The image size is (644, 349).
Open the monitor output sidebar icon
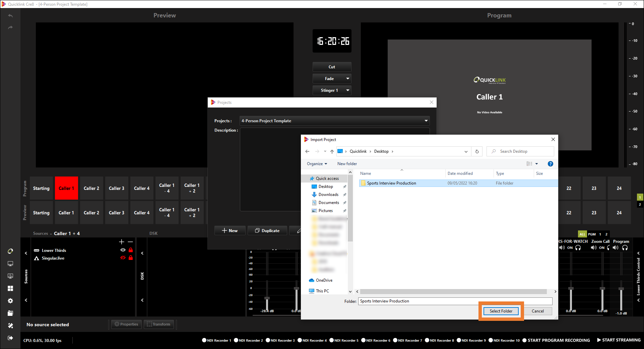coord(10,264)
